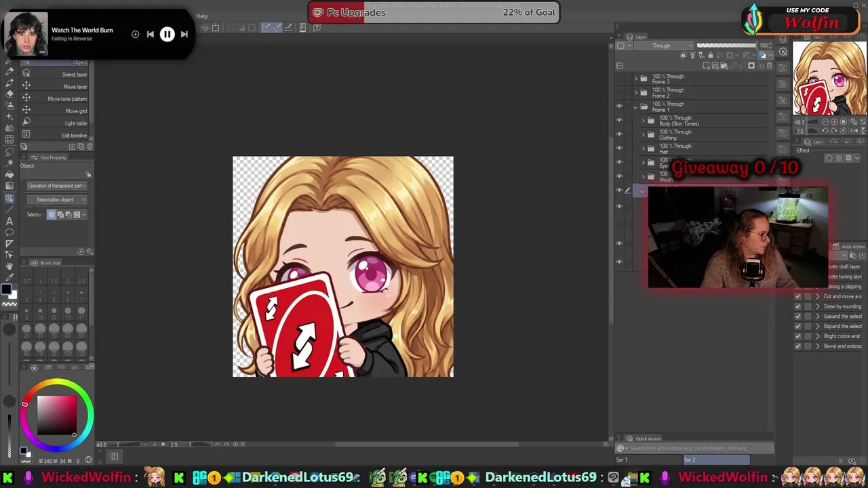868x488 pixels.
Task: Select the Auto select magic wand tool
Action: click(x=9, y=163)
